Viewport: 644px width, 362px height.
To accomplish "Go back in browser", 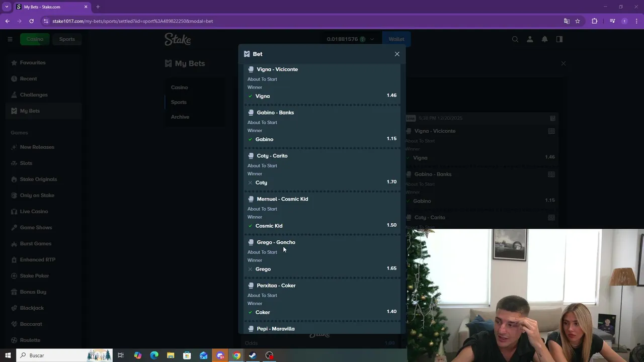I will click(7, 21).
